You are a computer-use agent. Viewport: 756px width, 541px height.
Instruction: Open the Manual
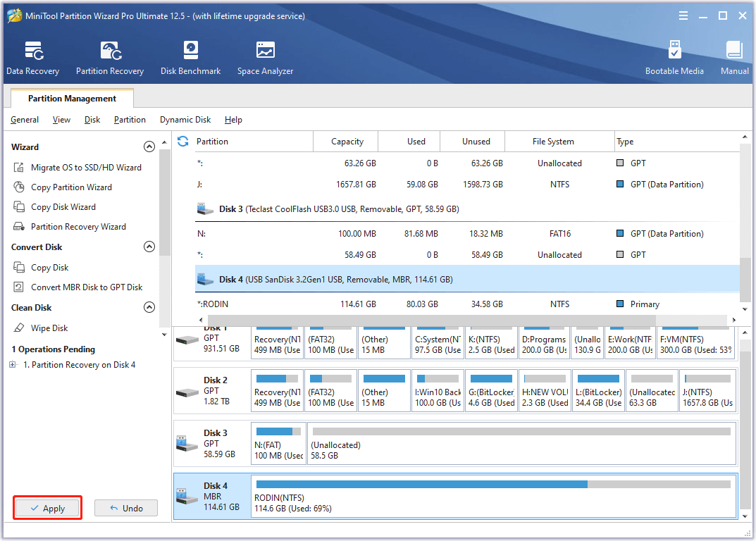coord(734,58)
